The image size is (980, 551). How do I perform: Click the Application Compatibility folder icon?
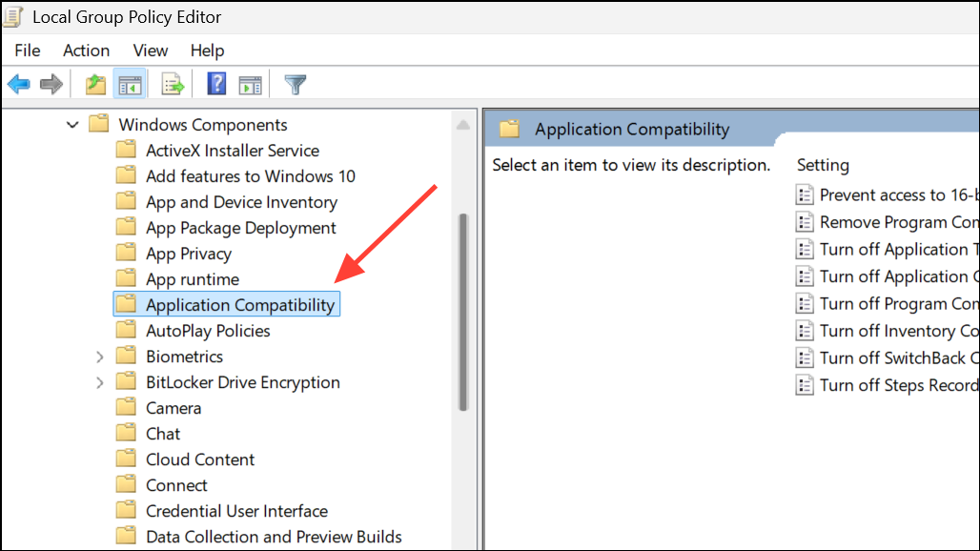point(127,303)
